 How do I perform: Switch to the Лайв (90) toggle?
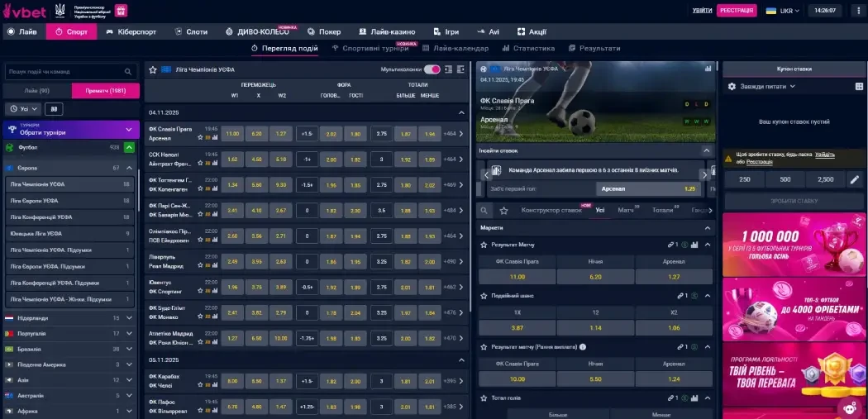coord(37,91)
